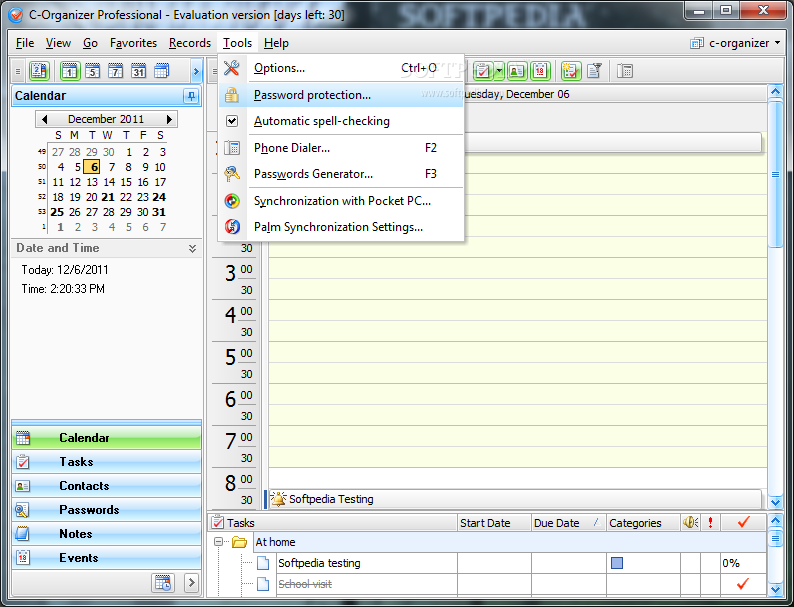
Task: Switch to the 7-day week view
Action: (115, 71)
